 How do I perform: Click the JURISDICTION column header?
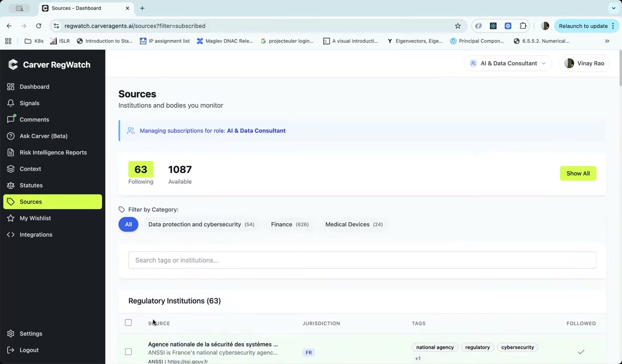pyautogui.click(x=321, y=324)
